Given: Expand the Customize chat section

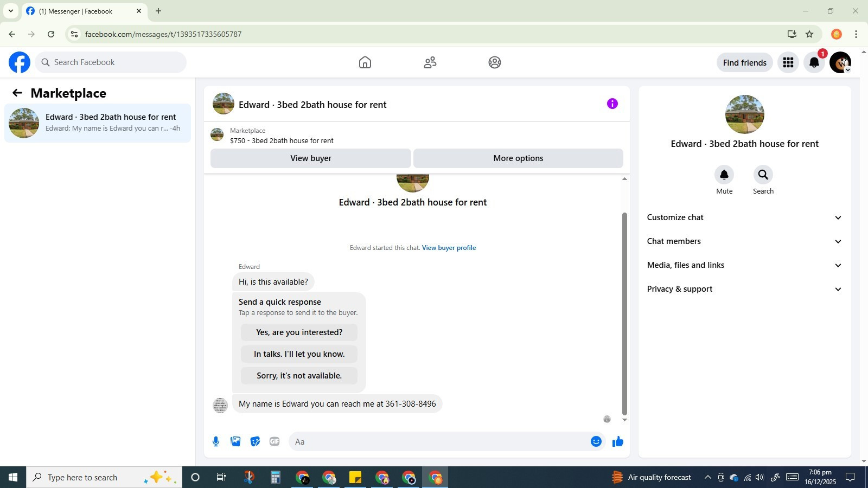Looking at the screenshot, I should pos(744,217).
